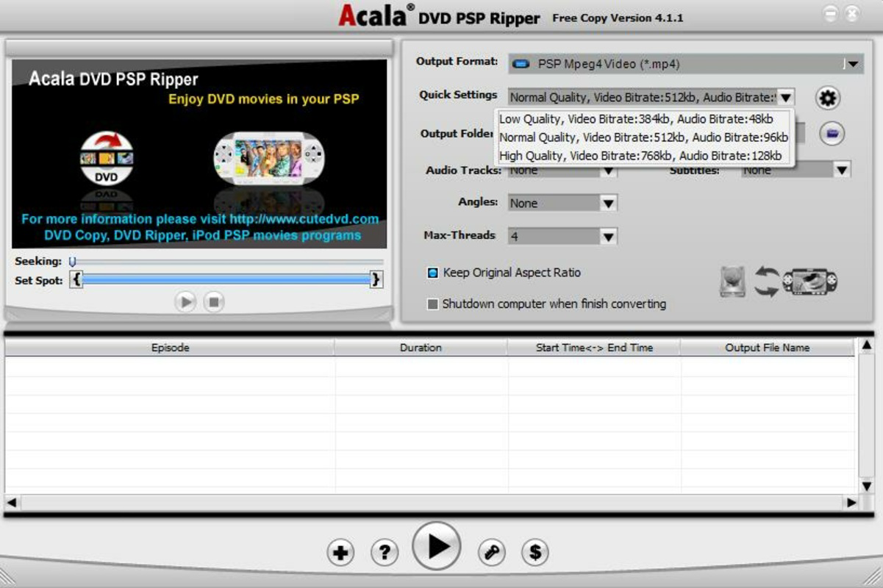Click the register key icon button
This screenshot has width=883, height=588.
coord(492,552)
